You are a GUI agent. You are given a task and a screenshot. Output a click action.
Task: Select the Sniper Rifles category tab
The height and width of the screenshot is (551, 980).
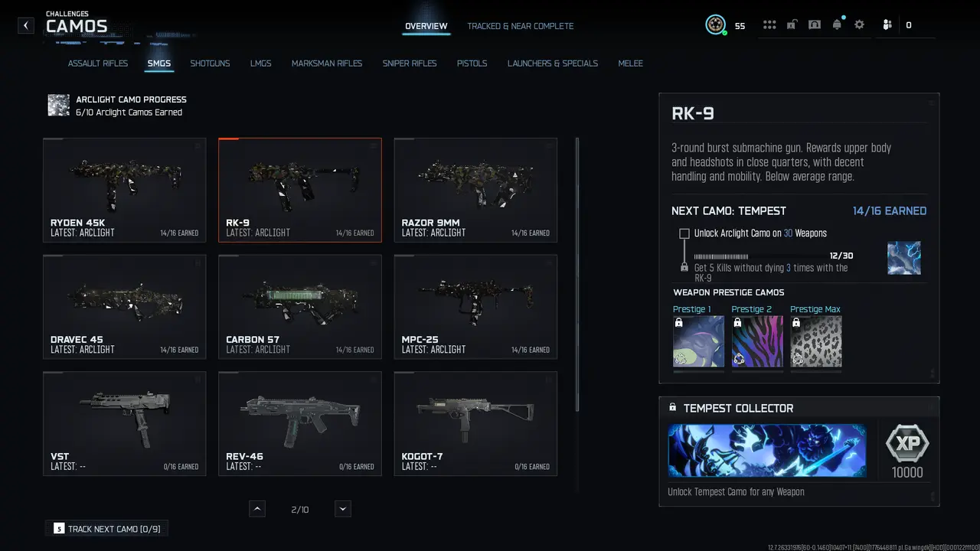tap(410, 64)
